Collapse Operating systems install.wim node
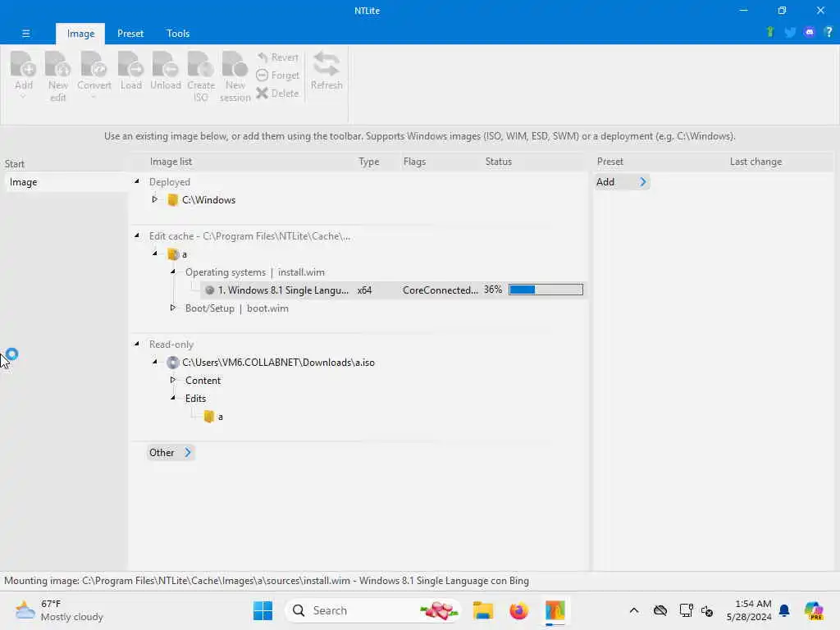 pos(173,272)
